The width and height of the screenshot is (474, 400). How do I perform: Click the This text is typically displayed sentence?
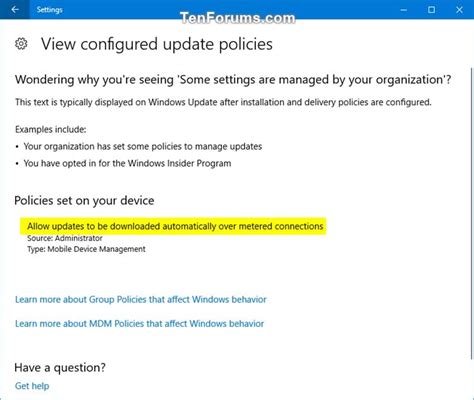pyautogui.click(x=223, y=102)
